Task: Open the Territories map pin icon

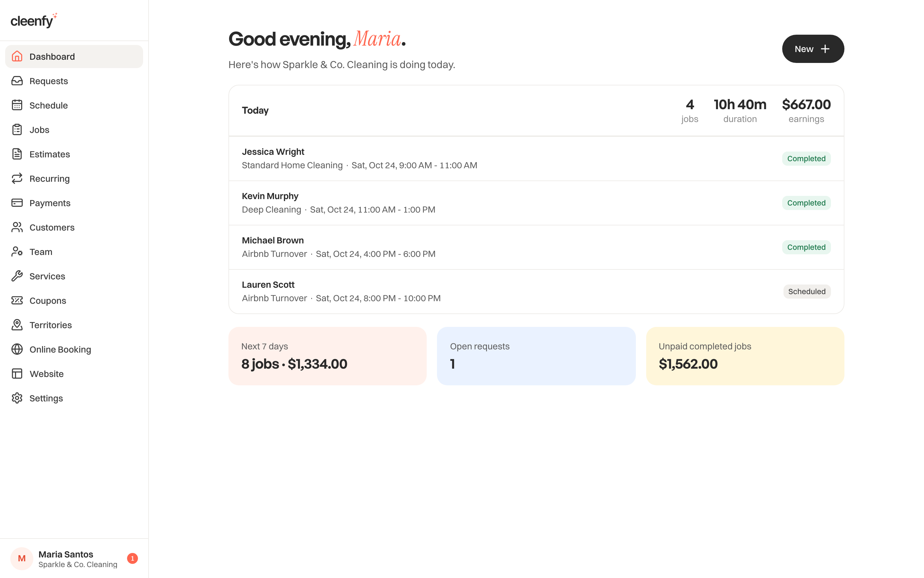Action: click(17, 325)
